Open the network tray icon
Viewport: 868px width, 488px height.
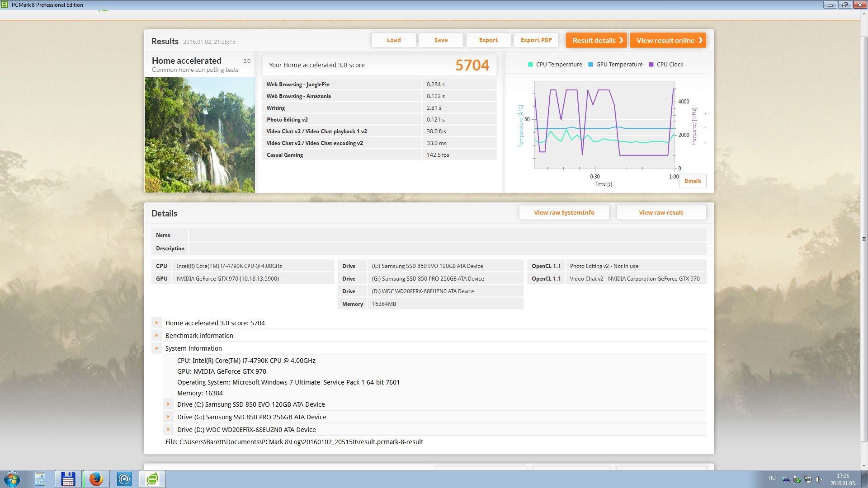[x=807, y=479]
